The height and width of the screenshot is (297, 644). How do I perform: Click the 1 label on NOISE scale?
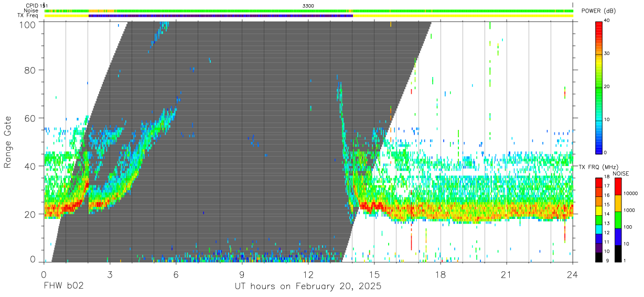point(624,261)
